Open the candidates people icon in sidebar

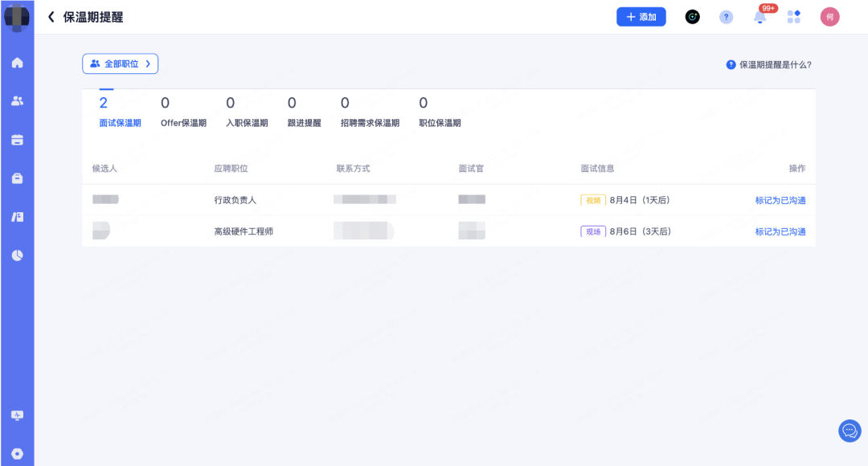click(x=17, y=100)
